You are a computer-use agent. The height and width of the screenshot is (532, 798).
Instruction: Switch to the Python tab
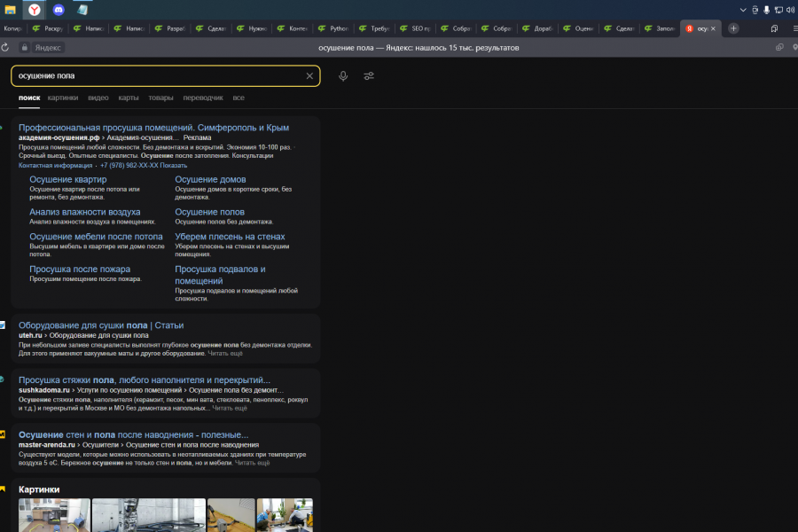point(334,28)
